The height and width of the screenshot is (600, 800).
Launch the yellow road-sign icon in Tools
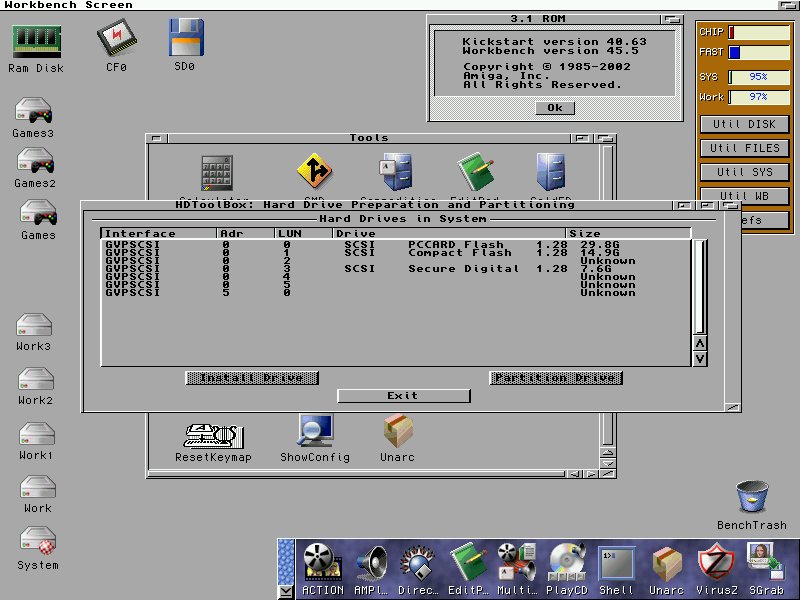pos(314,170)
